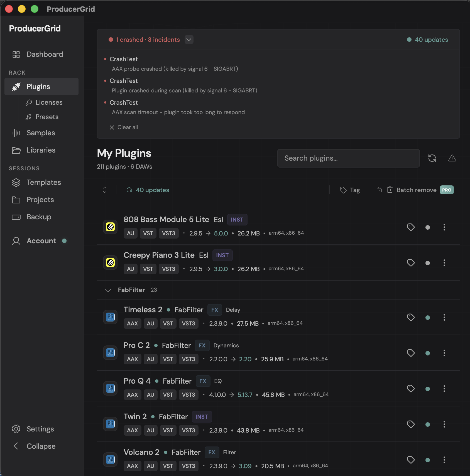The height and width of the screenshot is (476, 470).
Task: Click the Timeless 2 plugin icon
Action: (110, 317)
